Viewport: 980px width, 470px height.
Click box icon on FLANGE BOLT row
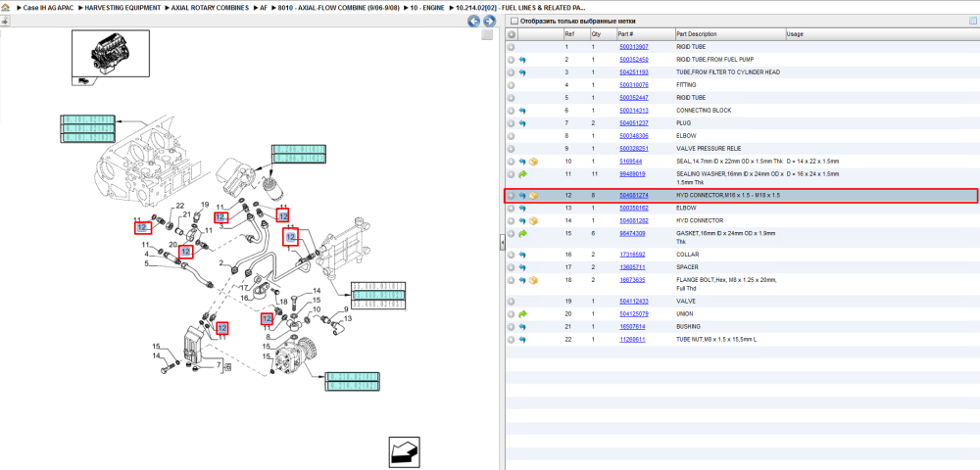click(533, 280)
